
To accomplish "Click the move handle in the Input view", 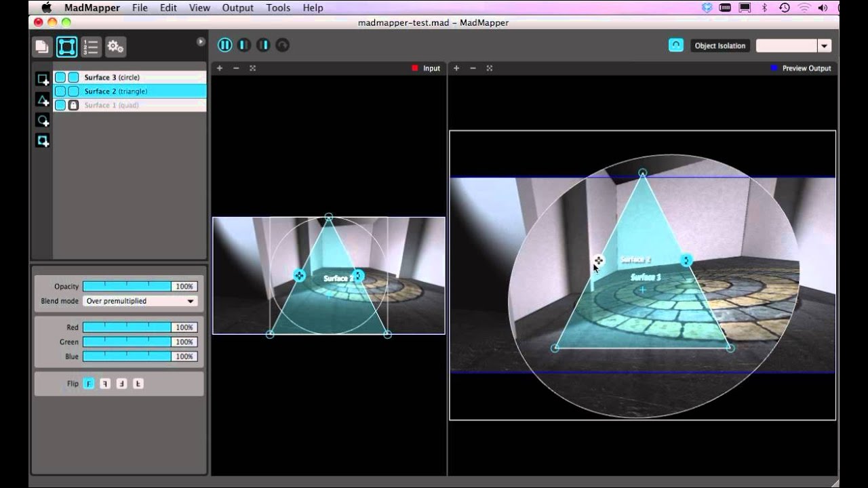I will (299, 275).
